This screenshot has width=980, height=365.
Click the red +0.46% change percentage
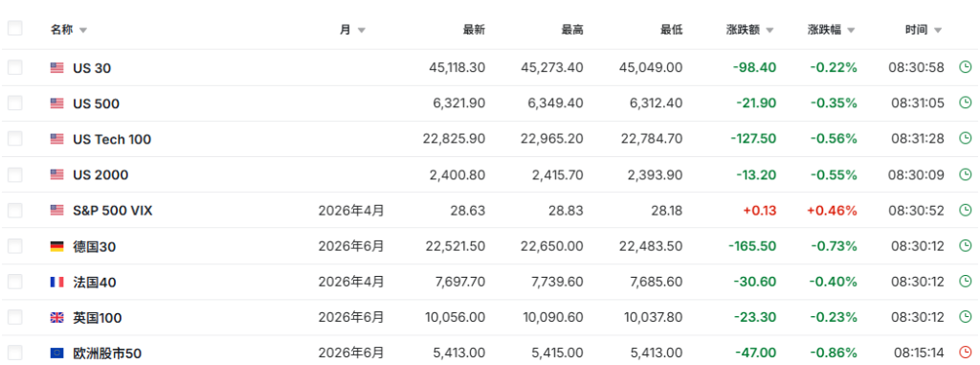point(832,211)
